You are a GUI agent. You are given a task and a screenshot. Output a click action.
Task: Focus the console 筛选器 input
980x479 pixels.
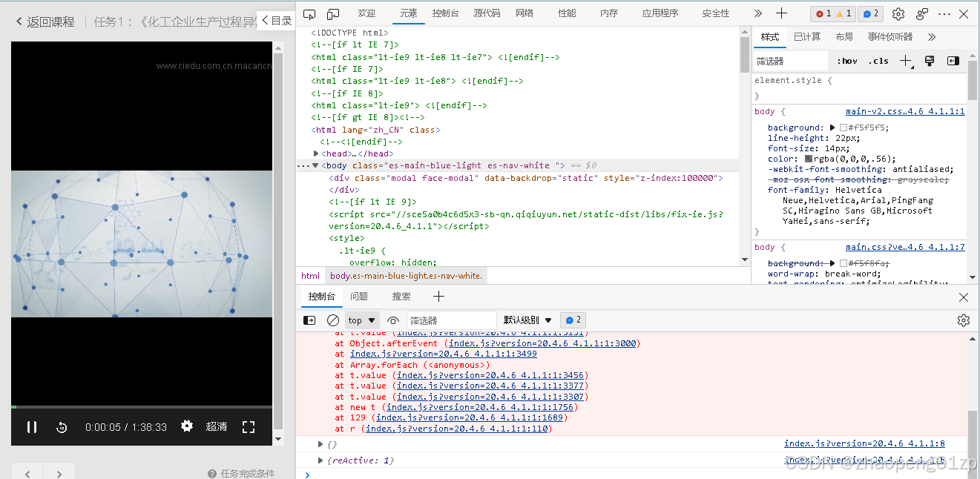451,320
